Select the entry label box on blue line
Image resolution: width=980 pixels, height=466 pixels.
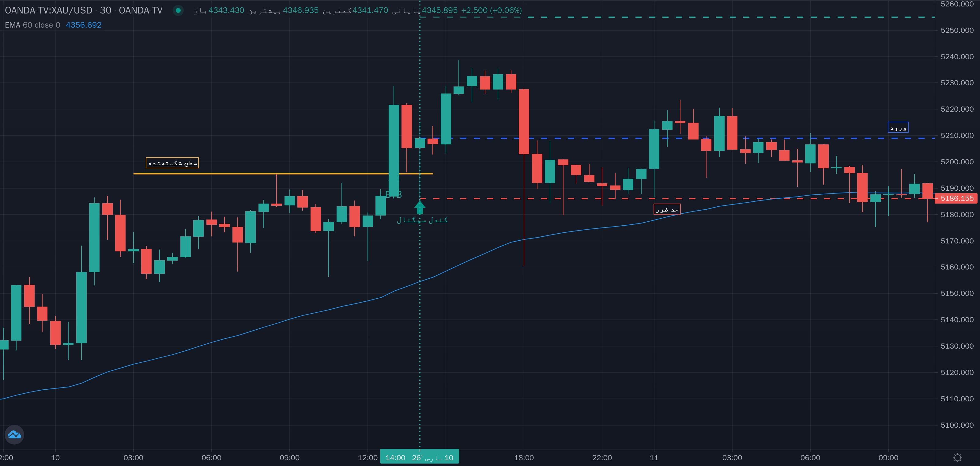[898, 127]
